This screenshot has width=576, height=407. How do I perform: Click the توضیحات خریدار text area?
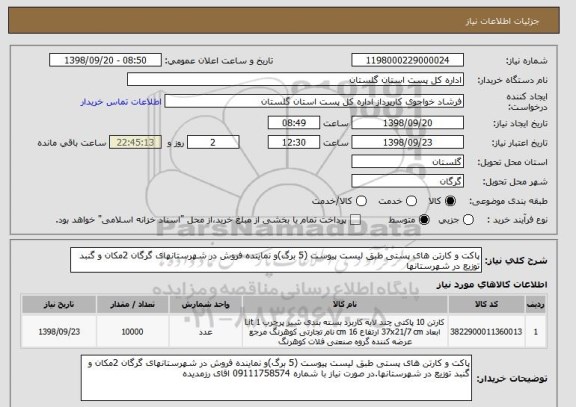coord(276,378)
